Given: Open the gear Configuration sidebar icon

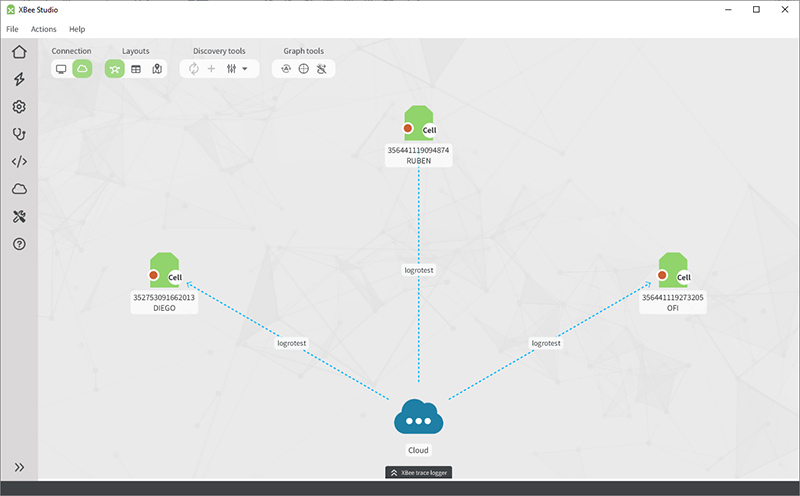Looking at the screenshot, I should (19, 107).
